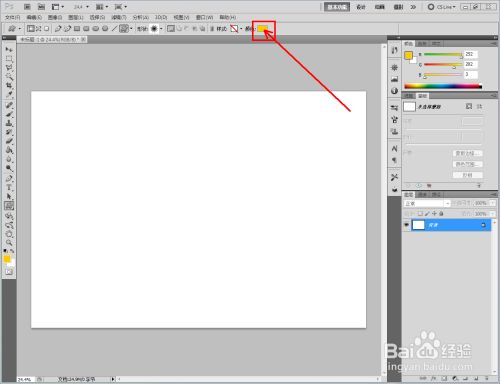The height and width of the screenshot is (384, 500).
Task: Choose the Rectangle shape in options bar
Action: click(77, 29)
